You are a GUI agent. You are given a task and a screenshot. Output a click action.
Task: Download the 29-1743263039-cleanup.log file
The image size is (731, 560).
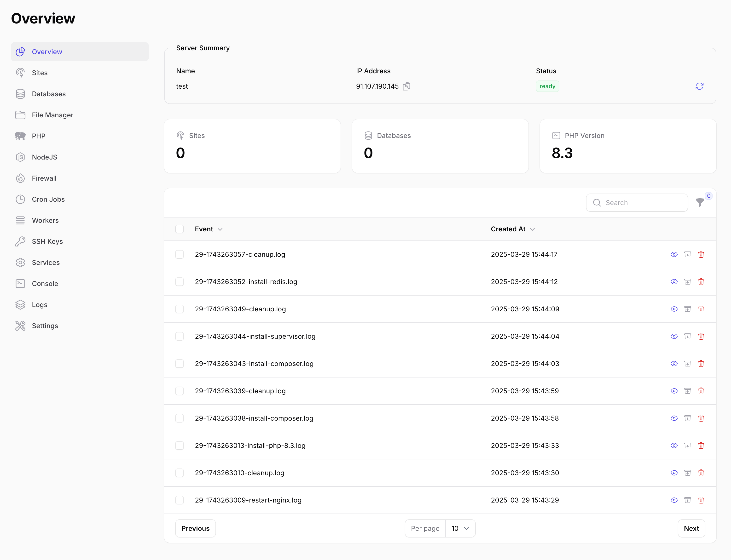(x=688, y=391)
